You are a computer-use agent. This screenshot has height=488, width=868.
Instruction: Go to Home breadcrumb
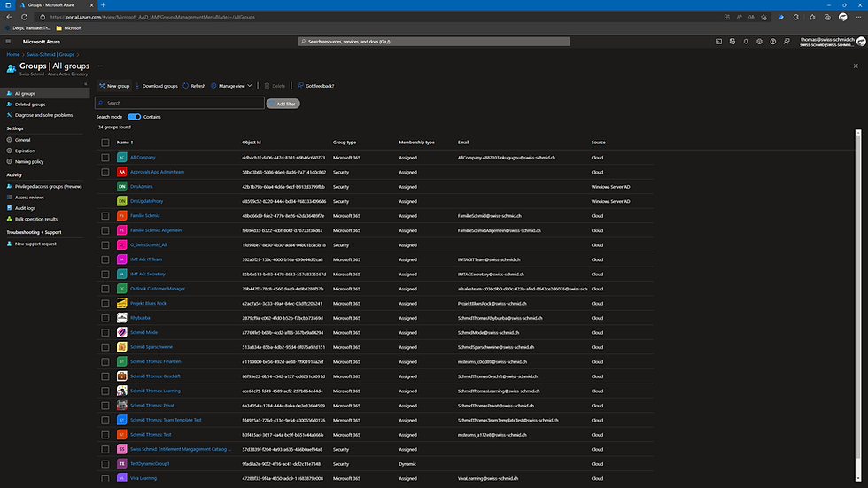tap(12, 54)
